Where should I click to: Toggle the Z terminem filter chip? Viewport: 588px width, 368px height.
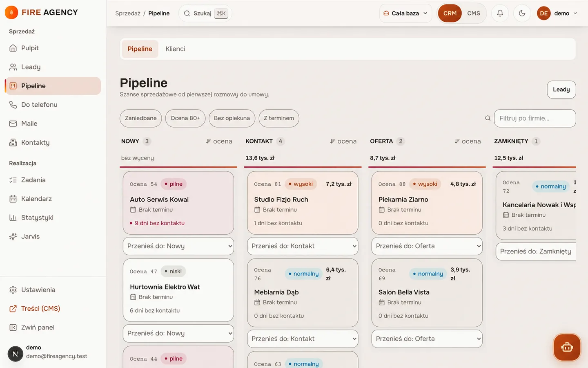pos(279,118)
